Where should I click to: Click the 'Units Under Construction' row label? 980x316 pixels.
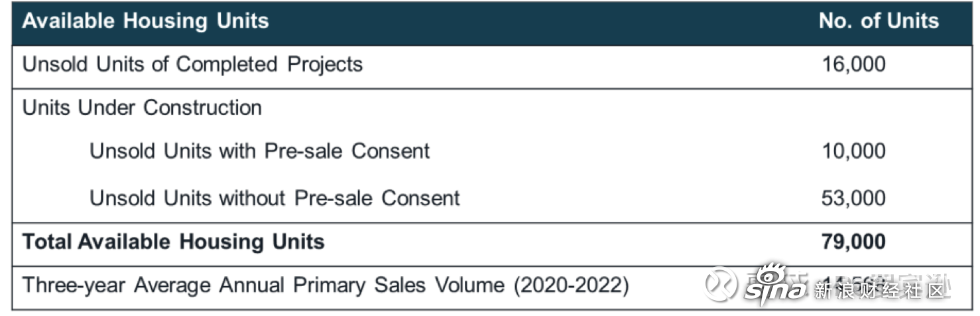(143, 108)
